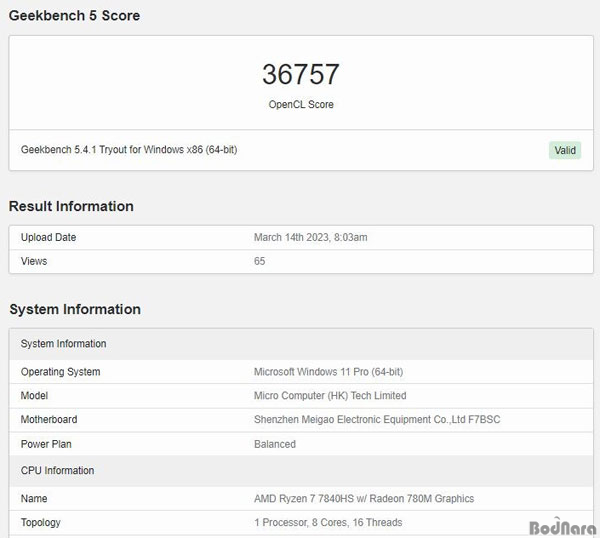The height and width of the screenshot is (538, 600).
Task: Click the CPU Information header row
Action: pos(301,471)
